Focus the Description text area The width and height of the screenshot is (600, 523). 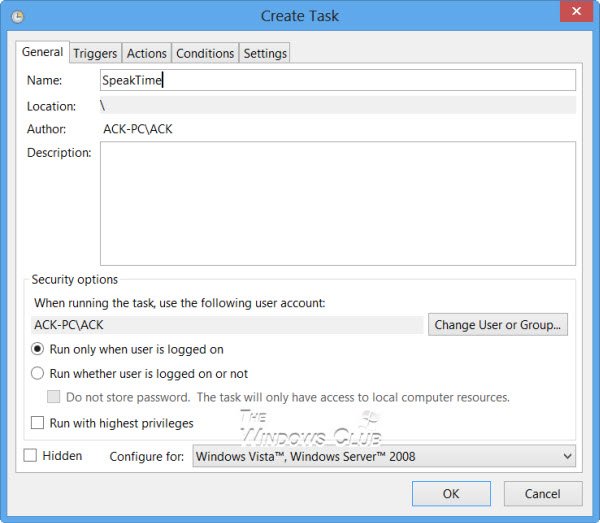pyautogui.click(x=337, y=202)
